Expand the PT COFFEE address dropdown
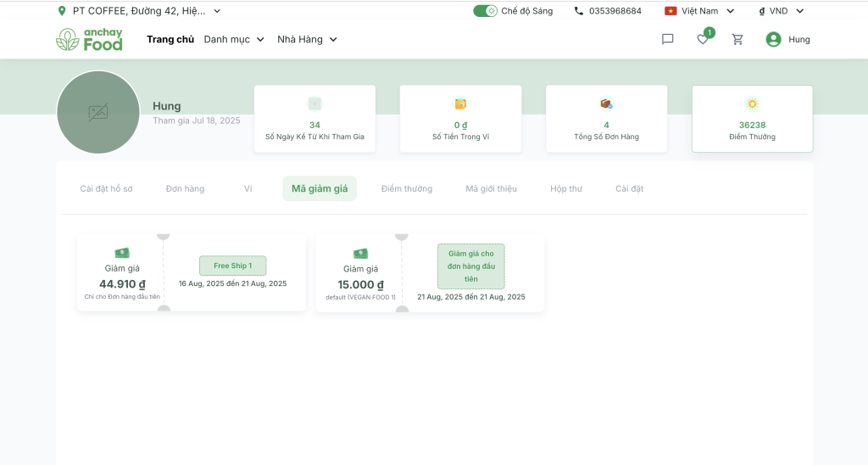 point(217,11)
